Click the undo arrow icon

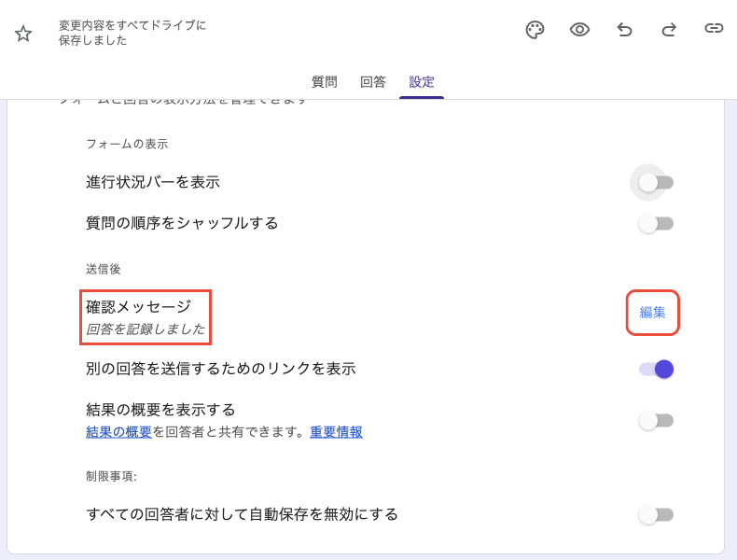point(624,30)
